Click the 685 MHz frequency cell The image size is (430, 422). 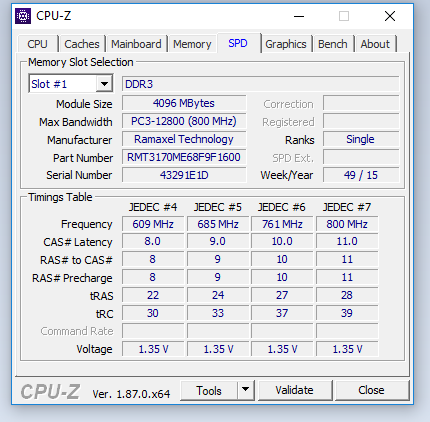(218, 224)
